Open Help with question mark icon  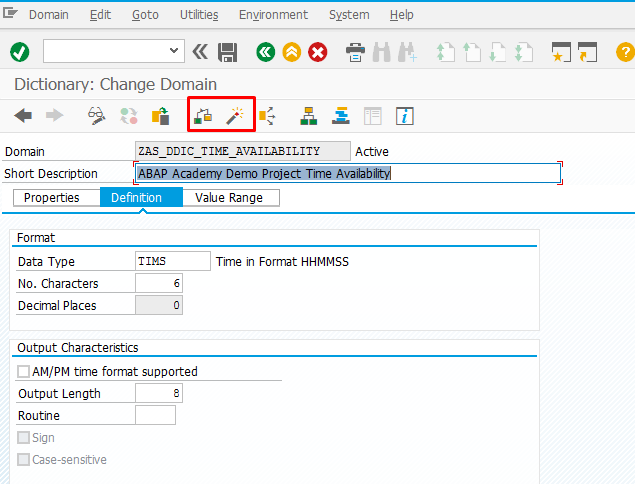(625, 52)
